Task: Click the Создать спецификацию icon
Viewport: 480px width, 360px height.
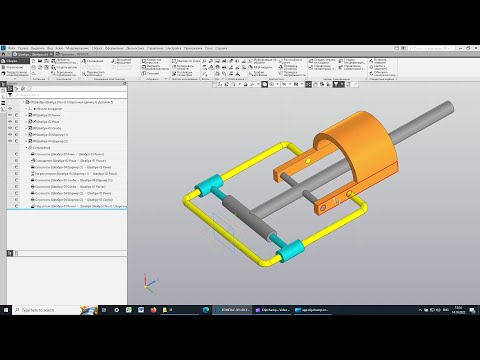Action: [341, 61]
